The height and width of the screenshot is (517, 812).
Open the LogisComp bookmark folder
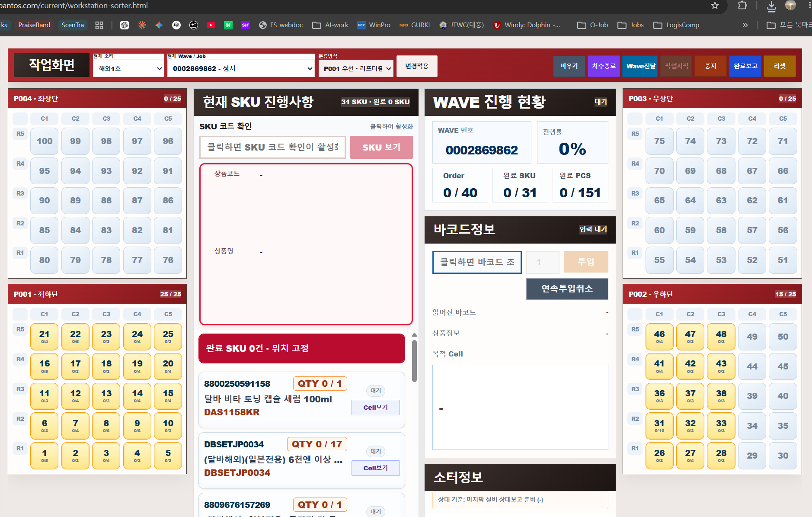point(676,25)
